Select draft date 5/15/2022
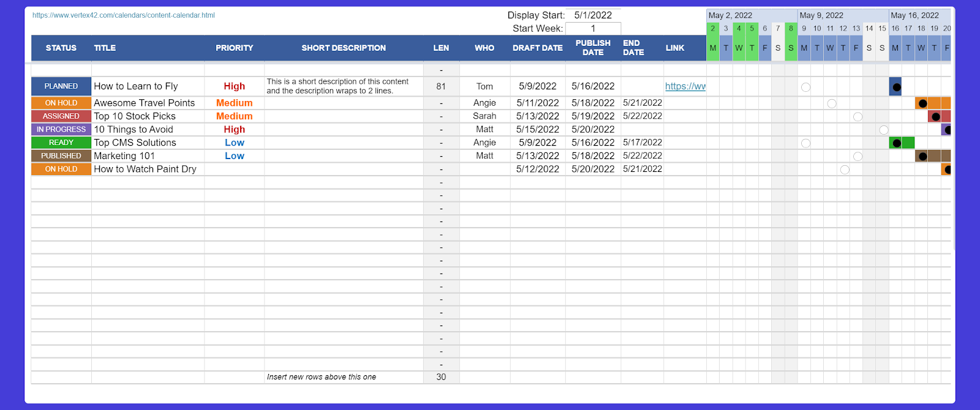Image resolution: width=980 pixels, height=410 pixels. click(x=538, y=129)
